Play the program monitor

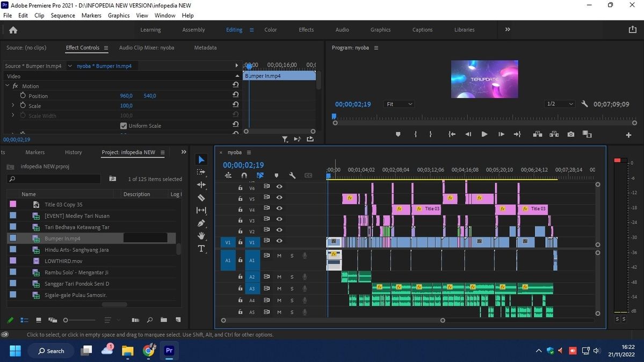[484, 134]
